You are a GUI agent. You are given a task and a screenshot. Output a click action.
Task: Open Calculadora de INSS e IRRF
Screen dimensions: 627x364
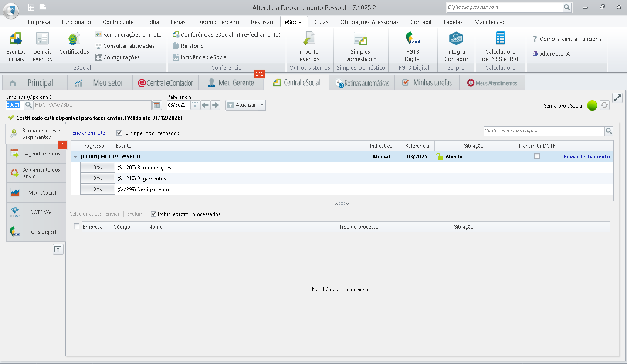[x=500, y=47]
